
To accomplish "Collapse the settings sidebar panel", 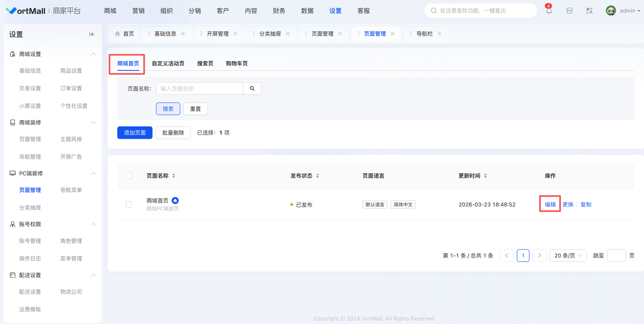I will coord(92,34).
